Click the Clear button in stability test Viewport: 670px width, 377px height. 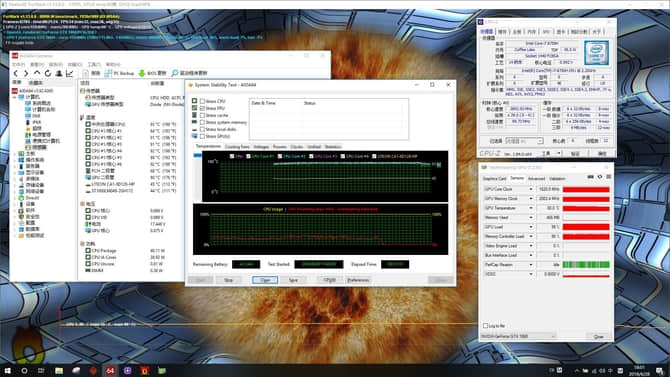(x=265, y=280)
